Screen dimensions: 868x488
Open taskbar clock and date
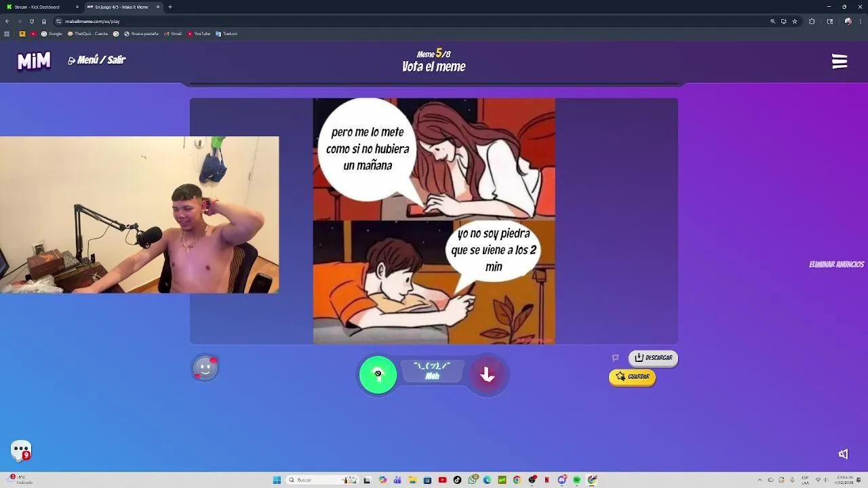(845, 480)
